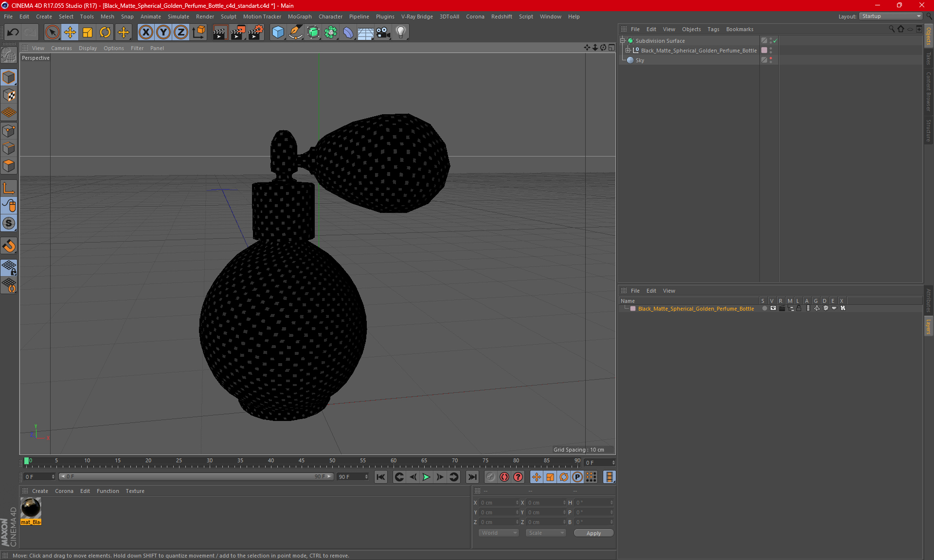Click layer color swatch in Layers panel

pos(633,309)
